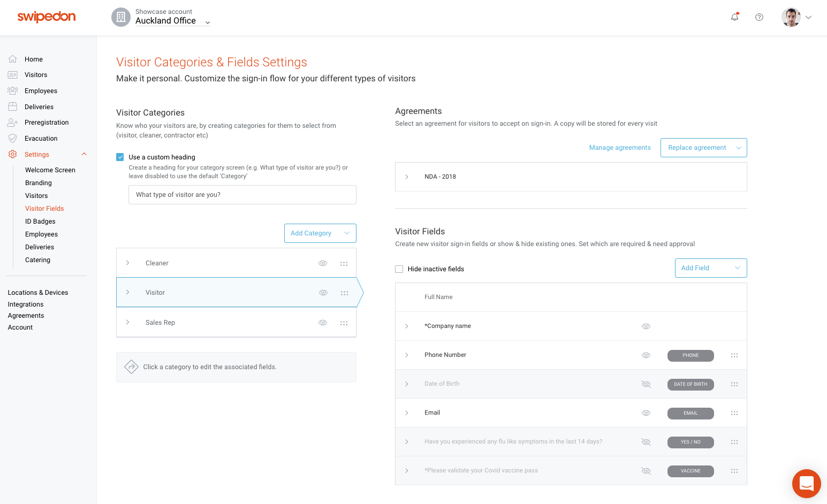This screenshot has height=504, width=827.
Task: Toggle visibility of the Cleaner category
Action: pos(323,263)
